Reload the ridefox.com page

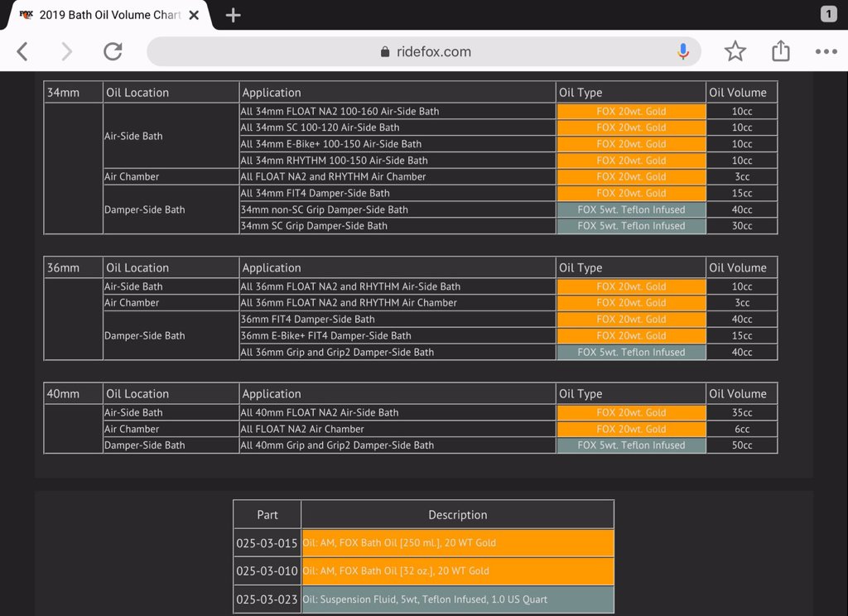pyautogui.click(x=113, y=51)
